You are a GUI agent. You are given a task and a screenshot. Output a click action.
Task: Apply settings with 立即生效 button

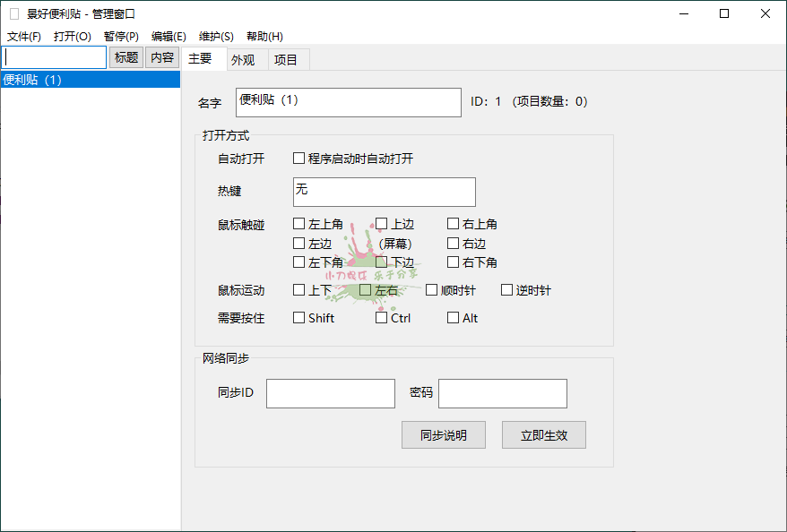(544, 434)
